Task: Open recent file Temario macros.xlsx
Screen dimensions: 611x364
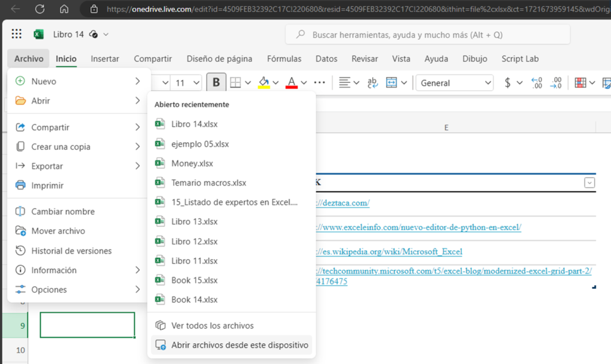Action: [232, 183]
